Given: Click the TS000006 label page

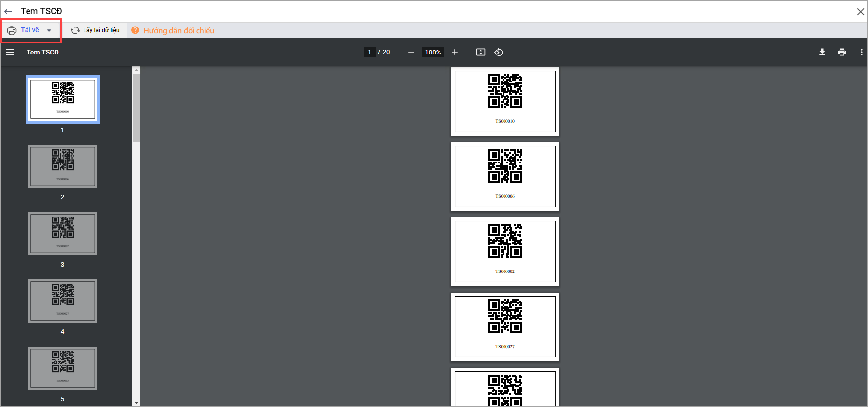Looking at the screenshot, I should [505, 176].
